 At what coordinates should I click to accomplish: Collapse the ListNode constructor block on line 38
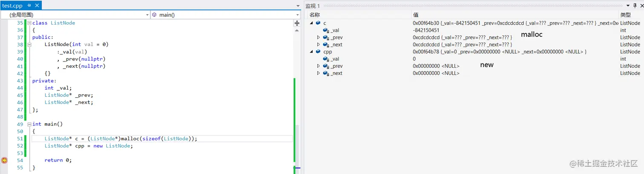click(29, 44)
